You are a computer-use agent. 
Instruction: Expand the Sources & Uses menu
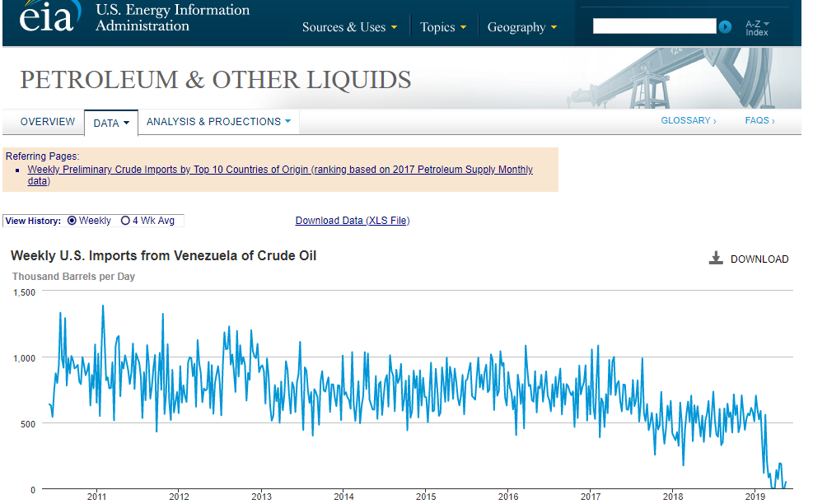pyautogui.click(x=349, y=27)
